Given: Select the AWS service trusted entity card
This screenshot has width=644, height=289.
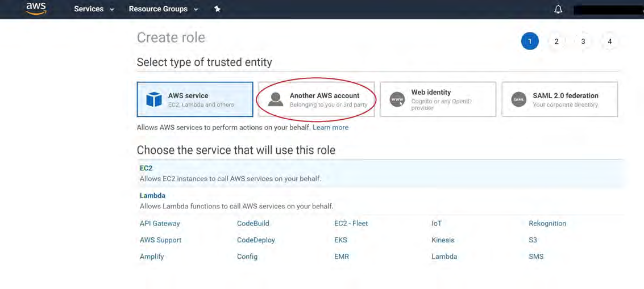Looking at the screenshot, I should click(195, 99).
